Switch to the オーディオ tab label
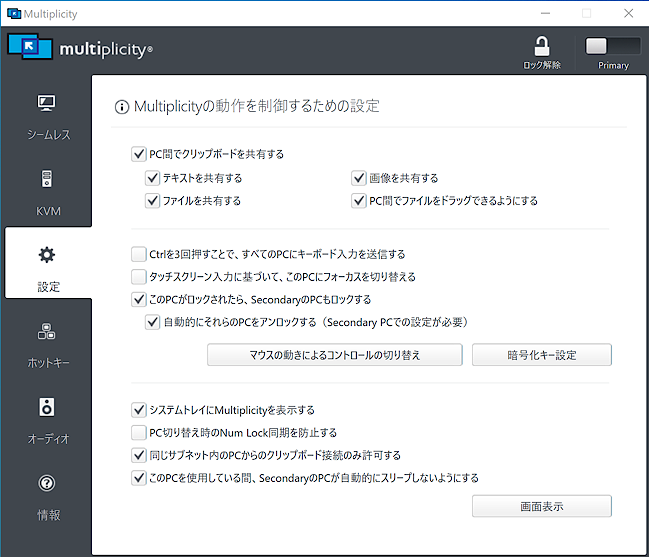This screenshot has height=557, width=649. pyautogui.click(x=48, y=439)
